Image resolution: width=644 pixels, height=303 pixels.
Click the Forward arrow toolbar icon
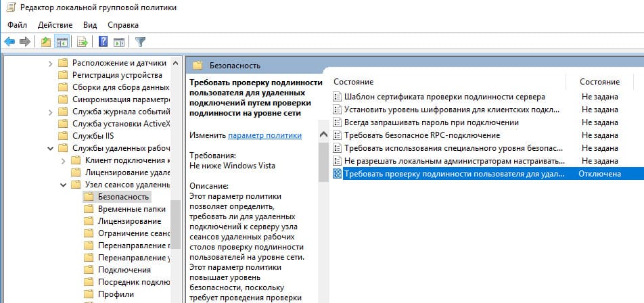click(x=25, y=41)
